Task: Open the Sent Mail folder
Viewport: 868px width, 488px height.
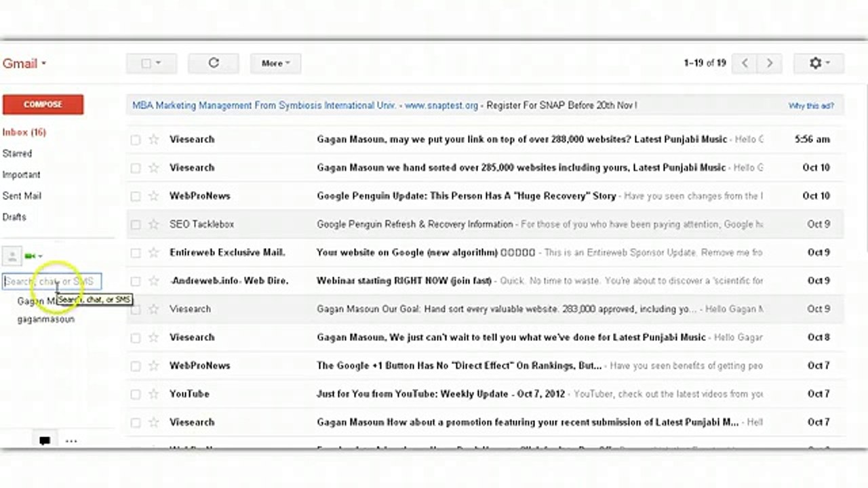Action: pos(22,196)
